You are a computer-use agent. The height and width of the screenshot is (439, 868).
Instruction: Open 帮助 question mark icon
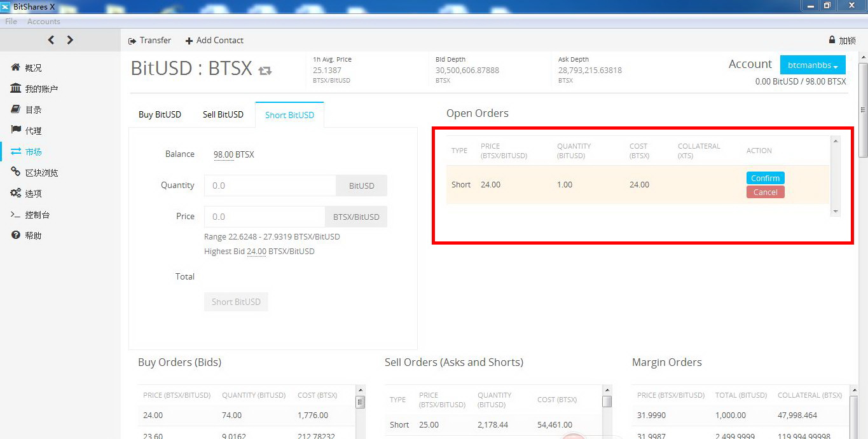[16, 235]
